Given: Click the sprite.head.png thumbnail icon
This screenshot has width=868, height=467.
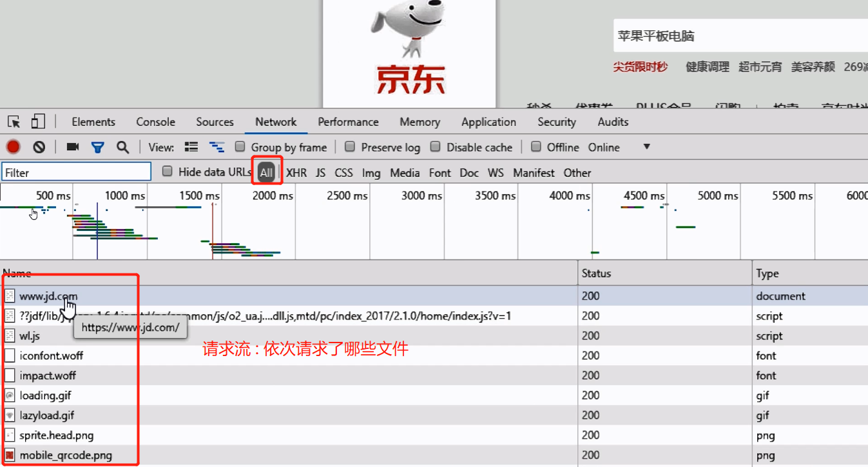Looking at the screenshot, I should (10, 435).
